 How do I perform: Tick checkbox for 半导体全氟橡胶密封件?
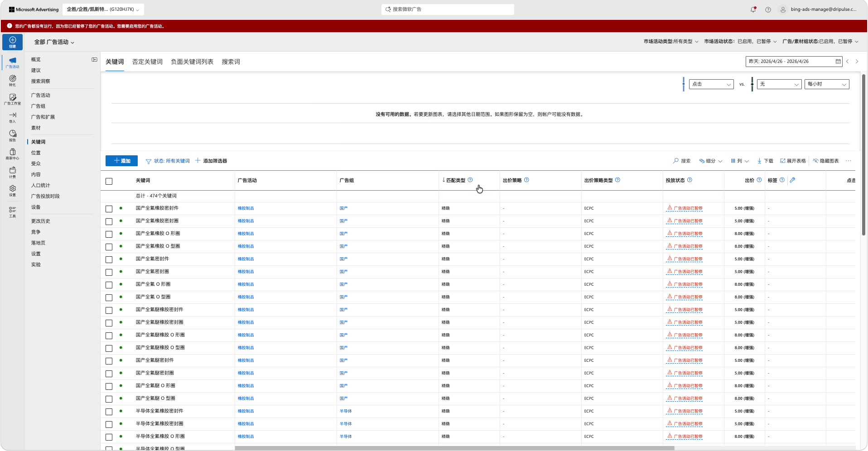pyautogui.click(x=109, y=412)
